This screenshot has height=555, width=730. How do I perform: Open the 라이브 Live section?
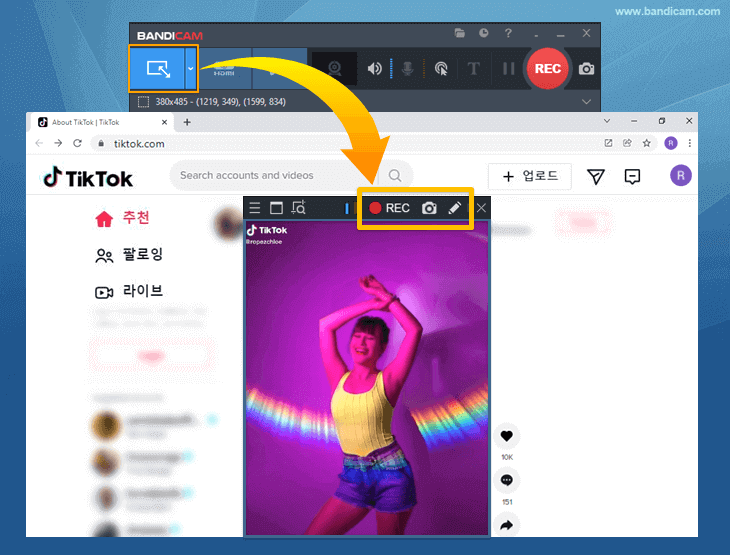[x=129, y=291]
